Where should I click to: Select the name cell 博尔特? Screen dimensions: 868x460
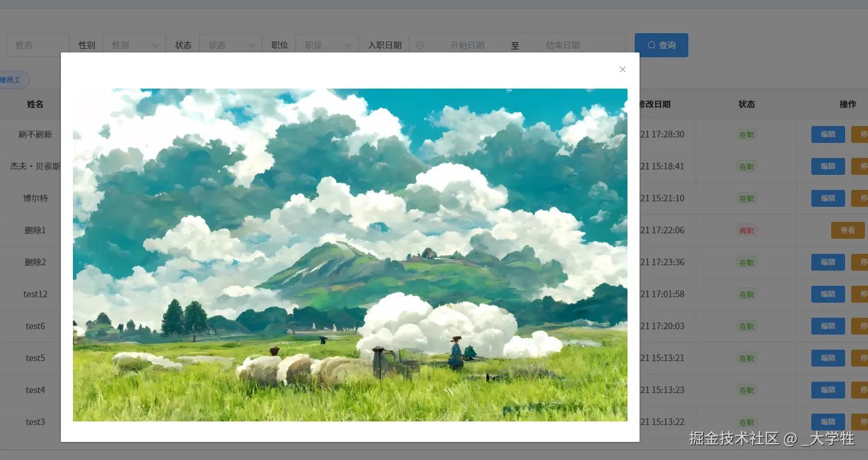coord(36,198)
